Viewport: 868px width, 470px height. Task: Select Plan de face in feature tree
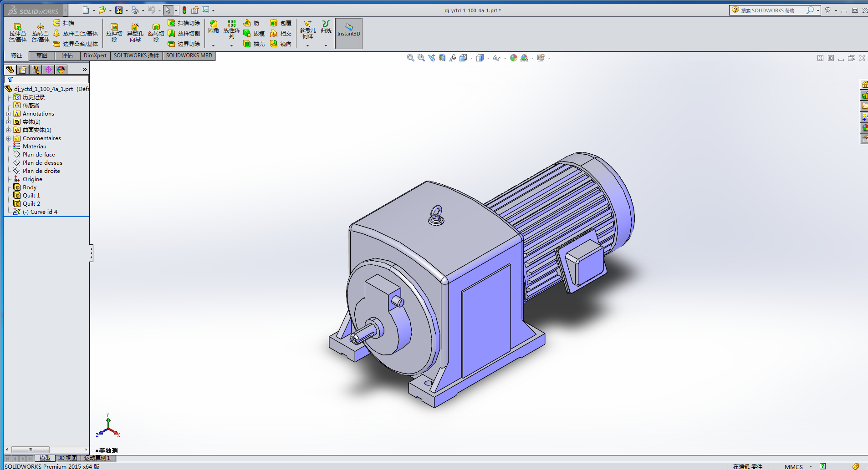tap(39, 155)
